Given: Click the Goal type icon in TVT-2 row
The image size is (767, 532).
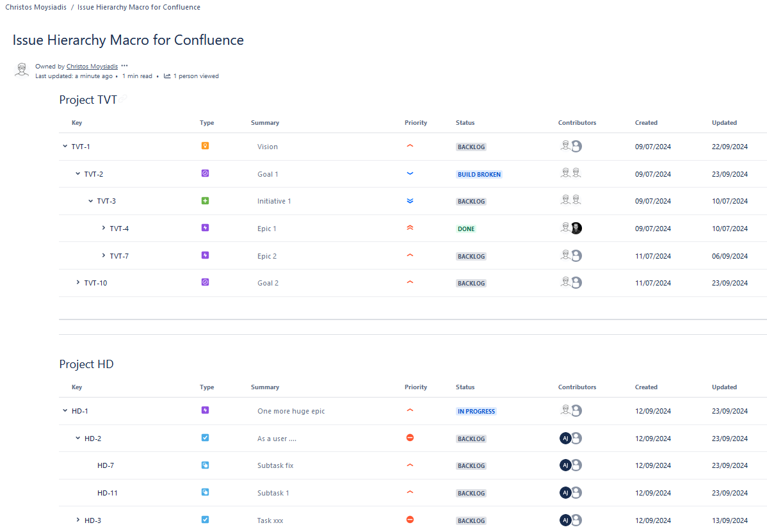Looking at the screenshot, I should point(205,173).
